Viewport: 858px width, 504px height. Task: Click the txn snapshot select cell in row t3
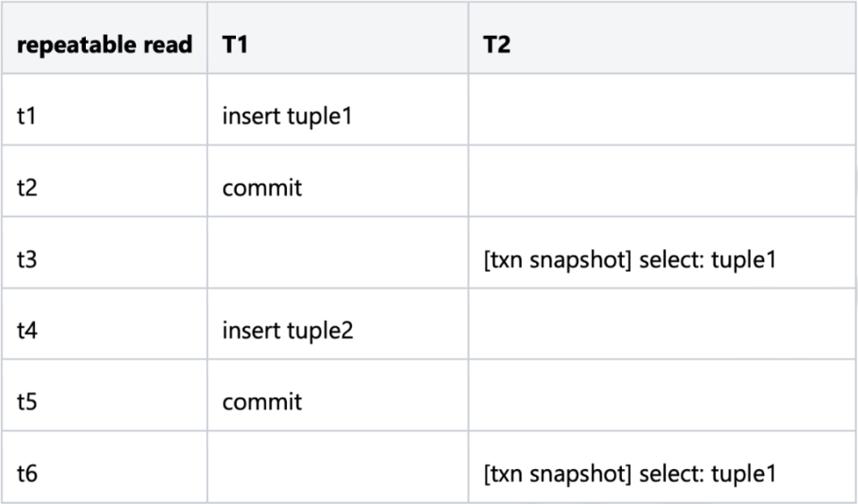tap(629, 259)
